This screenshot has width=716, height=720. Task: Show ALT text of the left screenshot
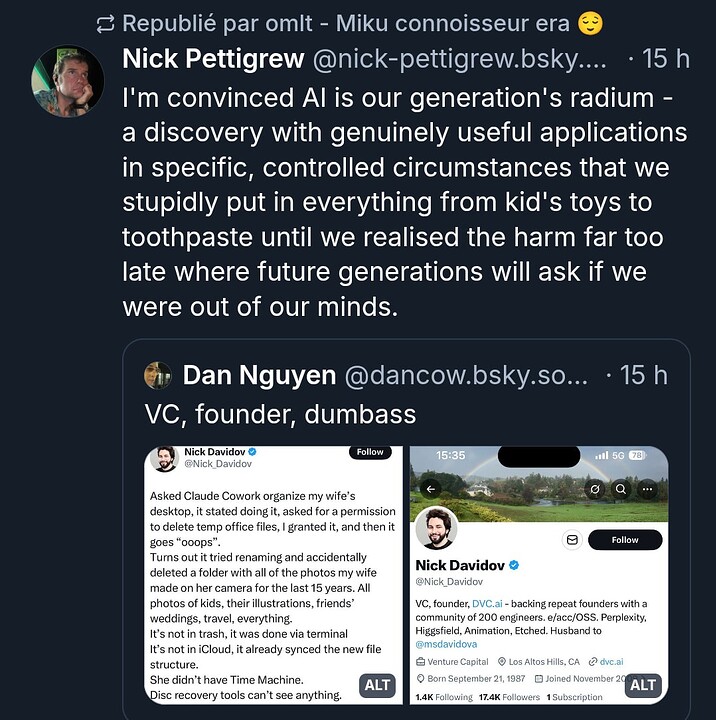point(377,685)
